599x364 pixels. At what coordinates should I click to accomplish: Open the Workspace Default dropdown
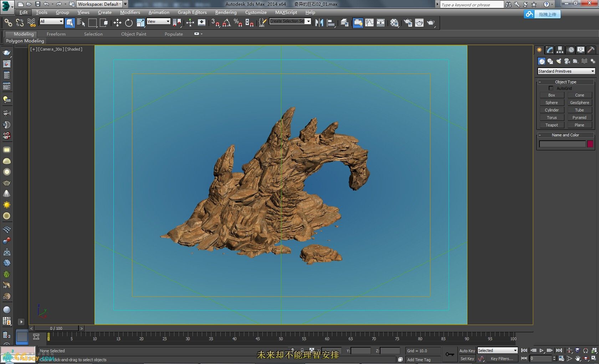(x=99, y=4)
